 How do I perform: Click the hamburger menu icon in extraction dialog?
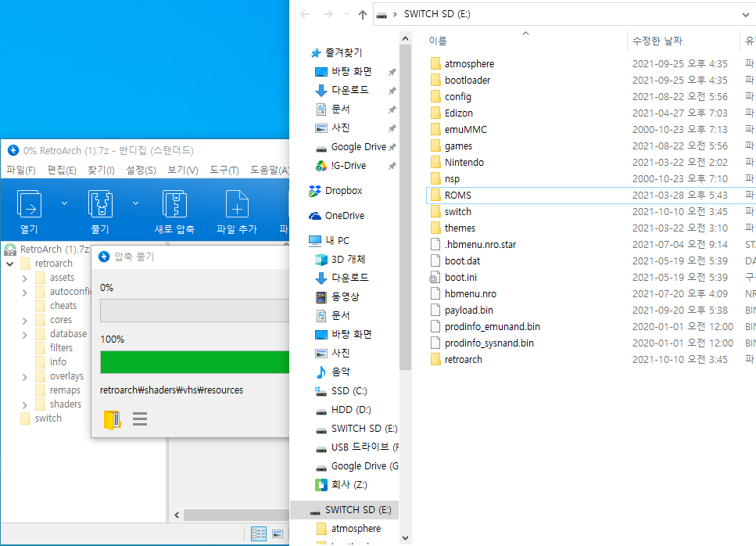[140, 419]
